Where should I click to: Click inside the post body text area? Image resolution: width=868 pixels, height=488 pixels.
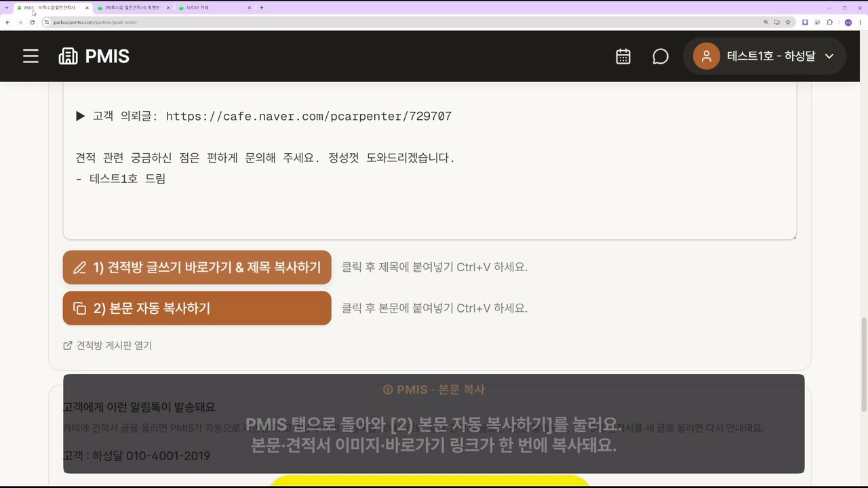point(430,161)
